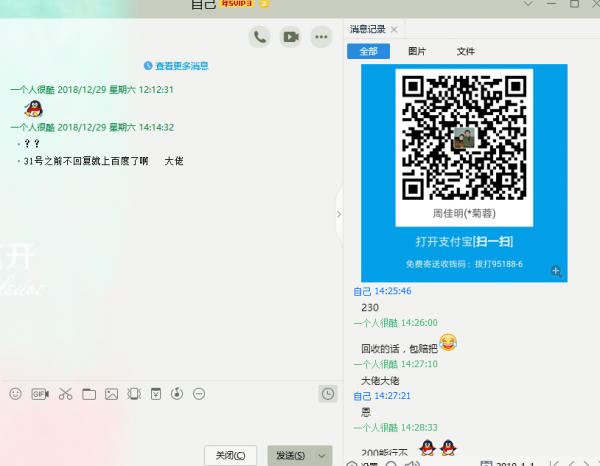The width and height of the screenshot is (600, 466).
Task: Expand the send options dropdown arrow
Action: [322, 455]
